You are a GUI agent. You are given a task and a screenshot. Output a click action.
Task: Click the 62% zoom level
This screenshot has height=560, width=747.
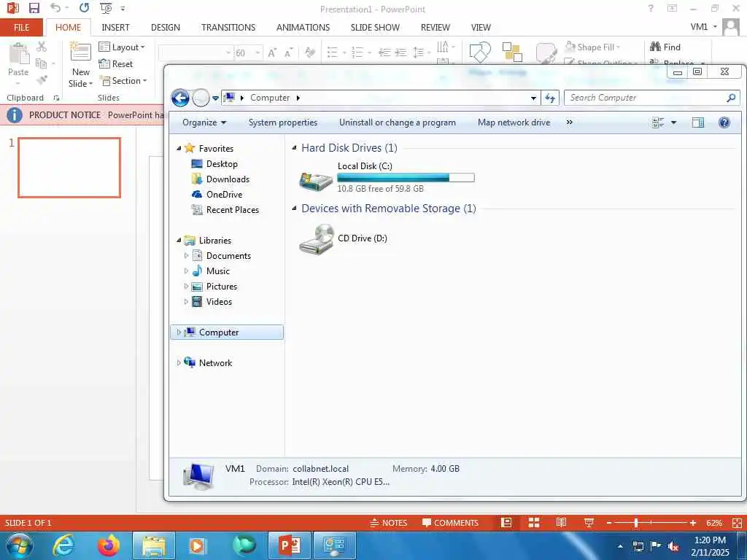(713, 523)
